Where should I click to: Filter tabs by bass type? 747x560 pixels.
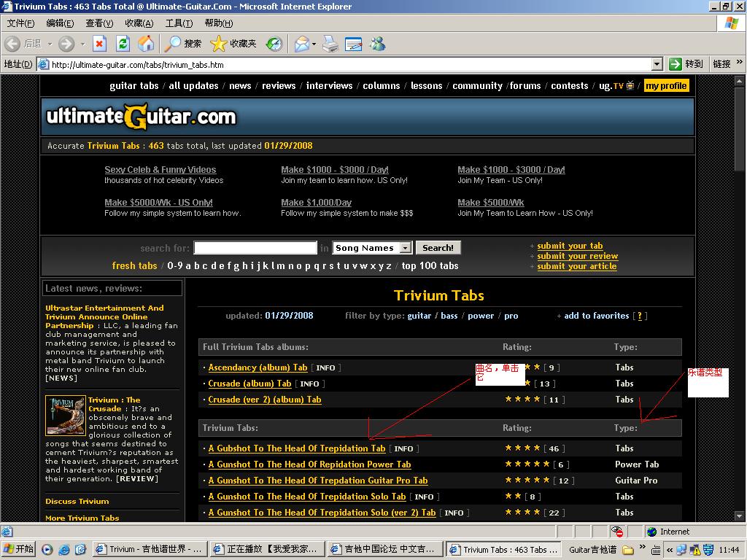[x=449, y=316]
